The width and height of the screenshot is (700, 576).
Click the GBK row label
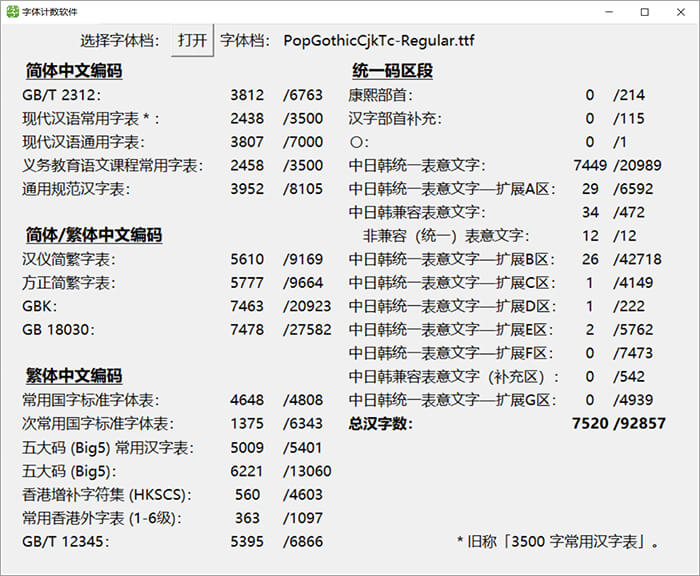point(40,306)
